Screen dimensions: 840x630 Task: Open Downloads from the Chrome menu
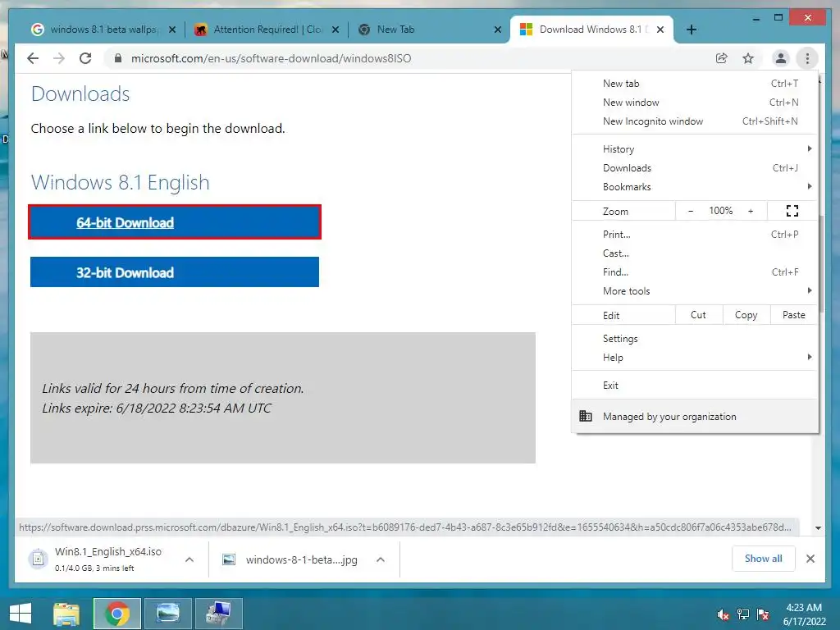click(695, 167)
